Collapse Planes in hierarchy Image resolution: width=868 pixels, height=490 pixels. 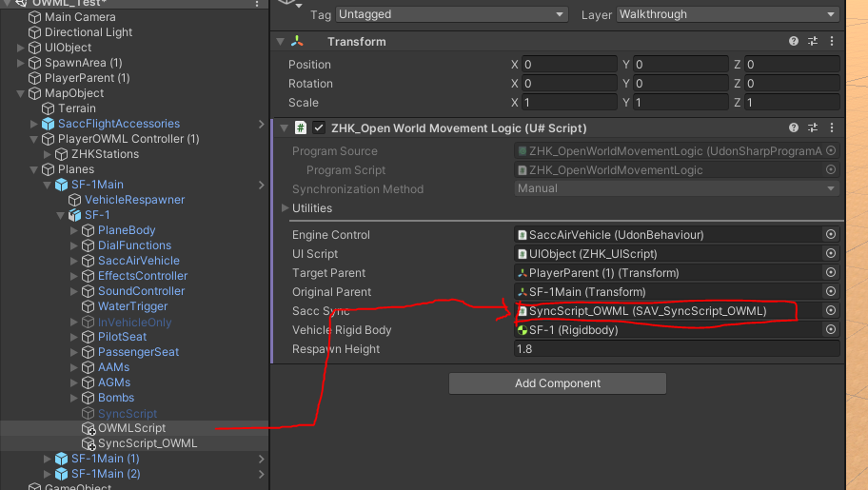[33, 169]
